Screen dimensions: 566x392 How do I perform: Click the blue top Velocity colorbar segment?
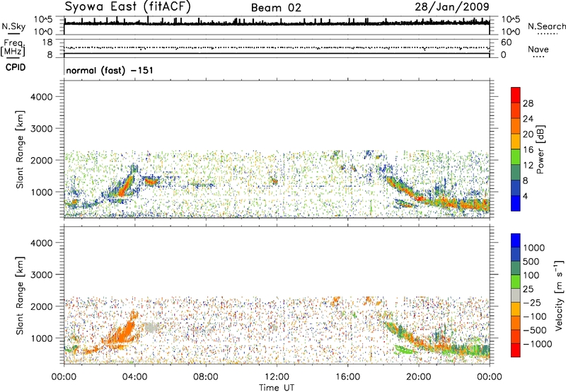pos(516,241)
